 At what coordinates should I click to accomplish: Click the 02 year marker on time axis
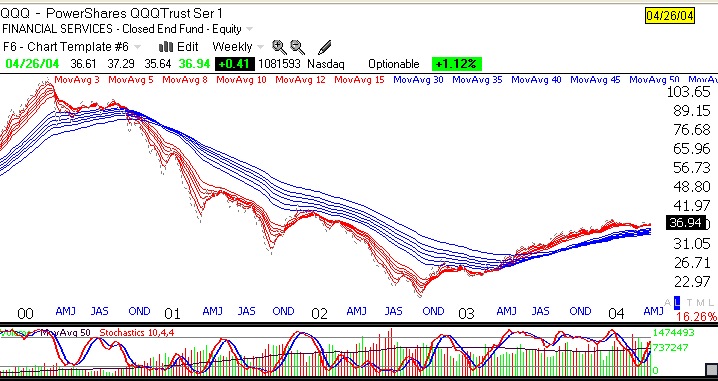[x=319, y=314]
